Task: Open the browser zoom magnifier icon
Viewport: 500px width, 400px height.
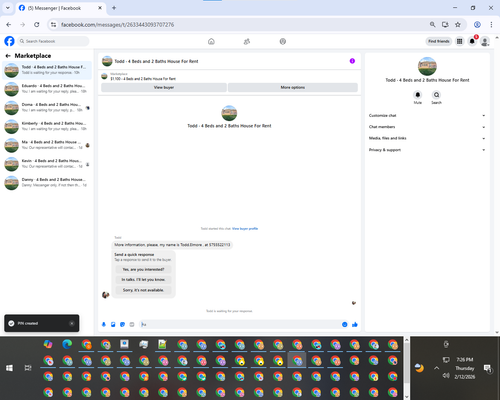Action: coord(432,25)
